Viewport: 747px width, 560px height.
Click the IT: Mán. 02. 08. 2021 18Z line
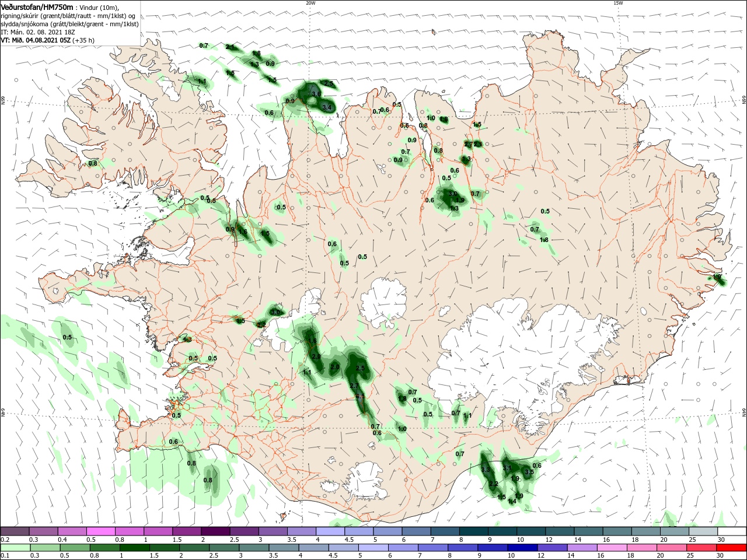point(37,32)
